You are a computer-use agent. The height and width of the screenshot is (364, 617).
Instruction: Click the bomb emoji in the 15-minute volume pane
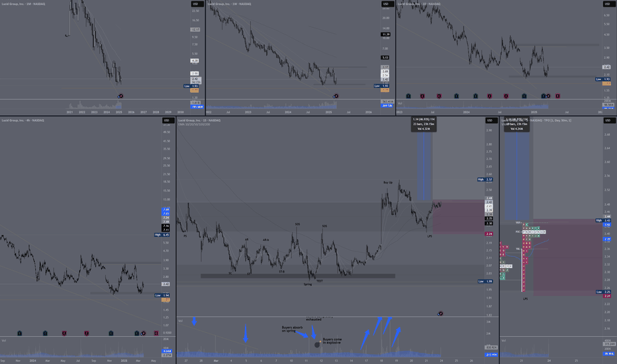(318, 345)
